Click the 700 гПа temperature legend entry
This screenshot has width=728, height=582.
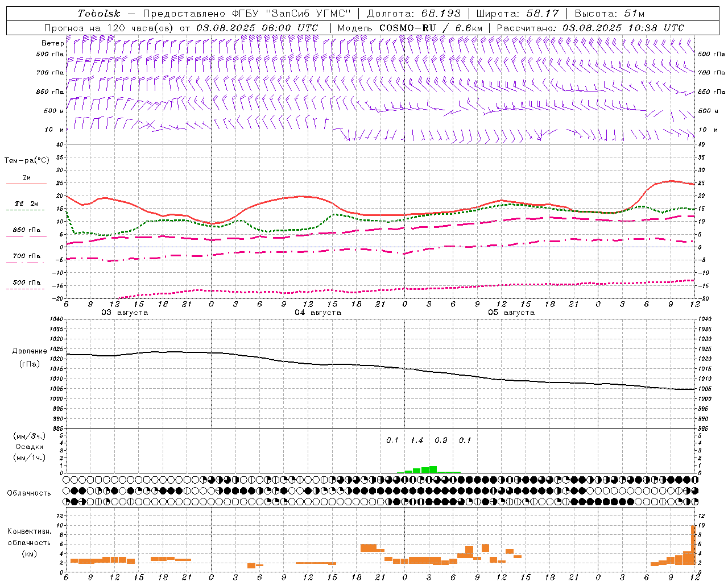(27, 256)
